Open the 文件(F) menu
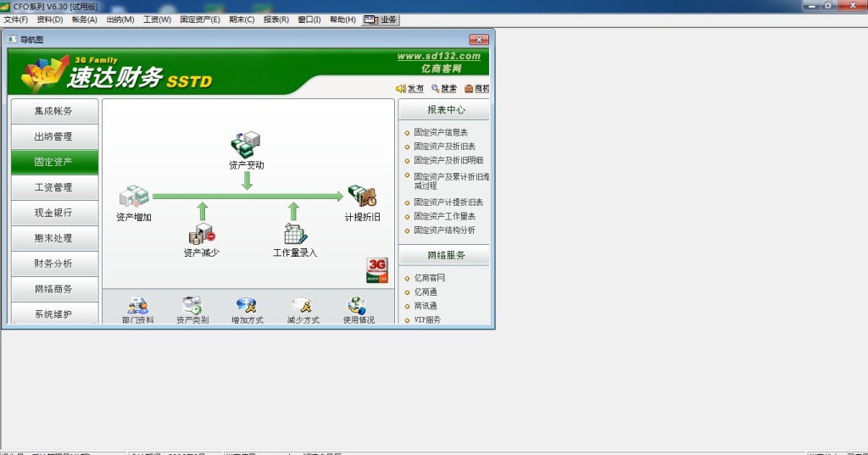Screen dimensions: 868x455 click(15, 19)
